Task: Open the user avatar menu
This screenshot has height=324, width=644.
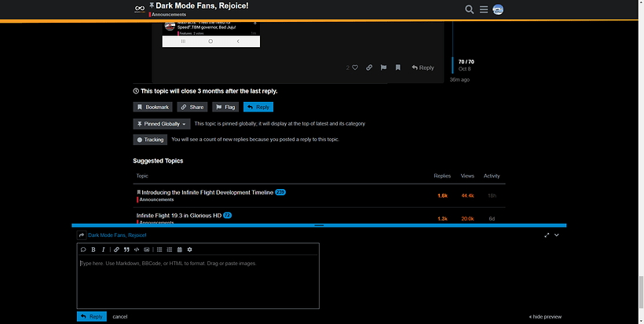Action: [498, 9]
